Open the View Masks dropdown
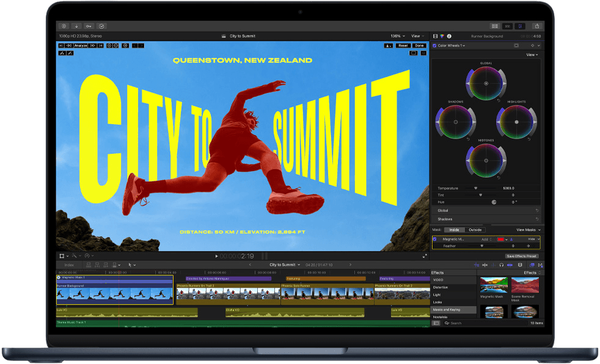This screenshot has width=600, height=364. [529, 230]
